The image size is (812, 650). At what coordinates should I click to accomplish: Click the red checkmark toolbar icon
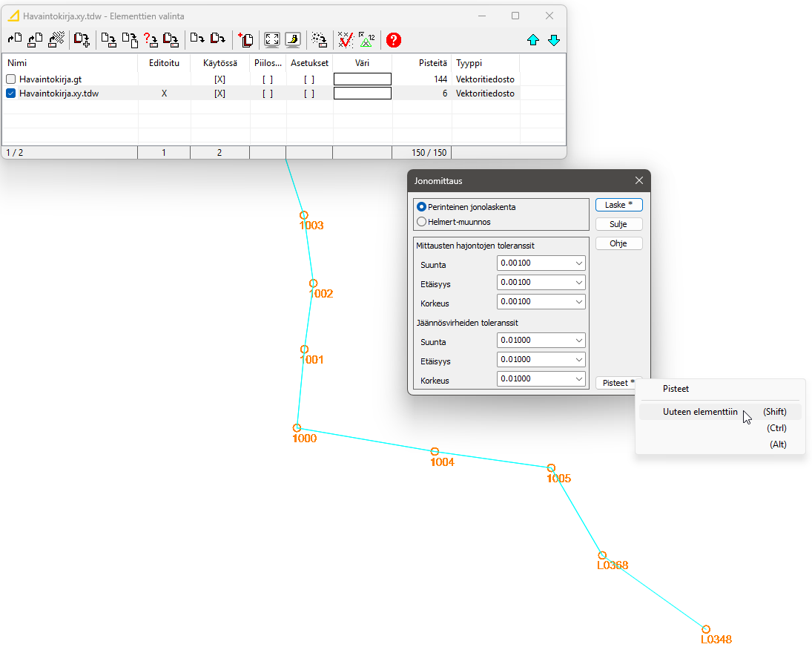point(345,40)
